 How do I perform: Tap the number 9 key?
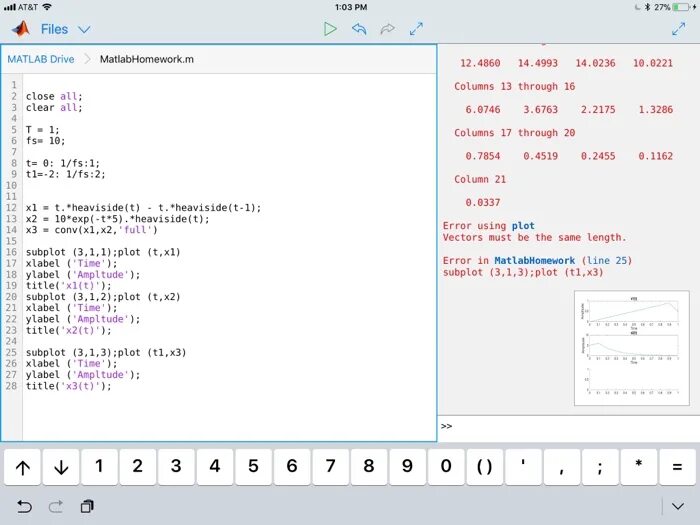pos(408,467)
